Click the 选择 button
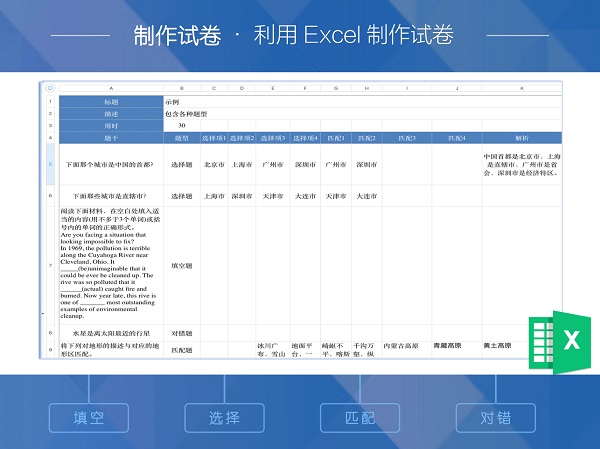Screen dimensions: 600x449 click(x=224, y=418)
